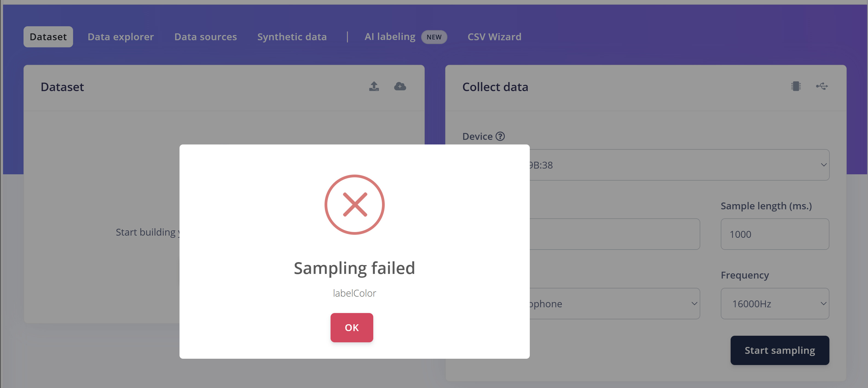Click the label text field left of Sample length
This screenshot has height=388, width=868.
click(613, 234)
